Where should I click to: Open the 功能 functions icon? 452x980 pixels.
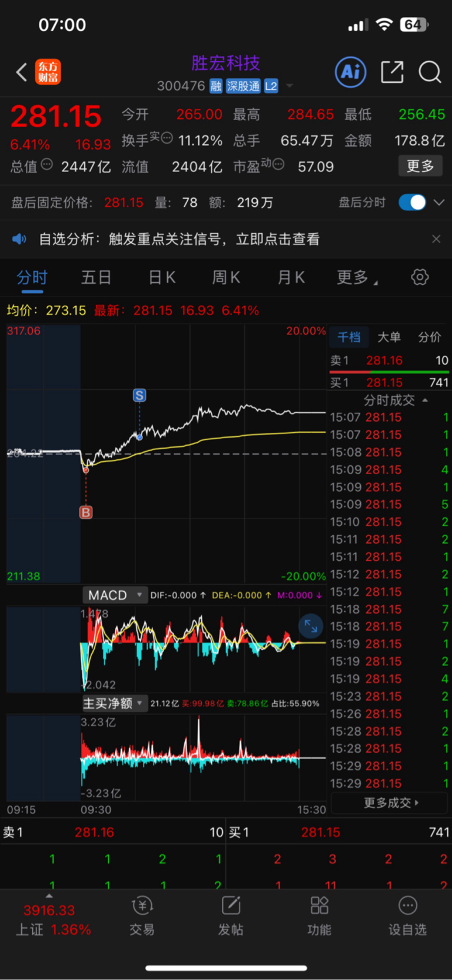[319, 916]
